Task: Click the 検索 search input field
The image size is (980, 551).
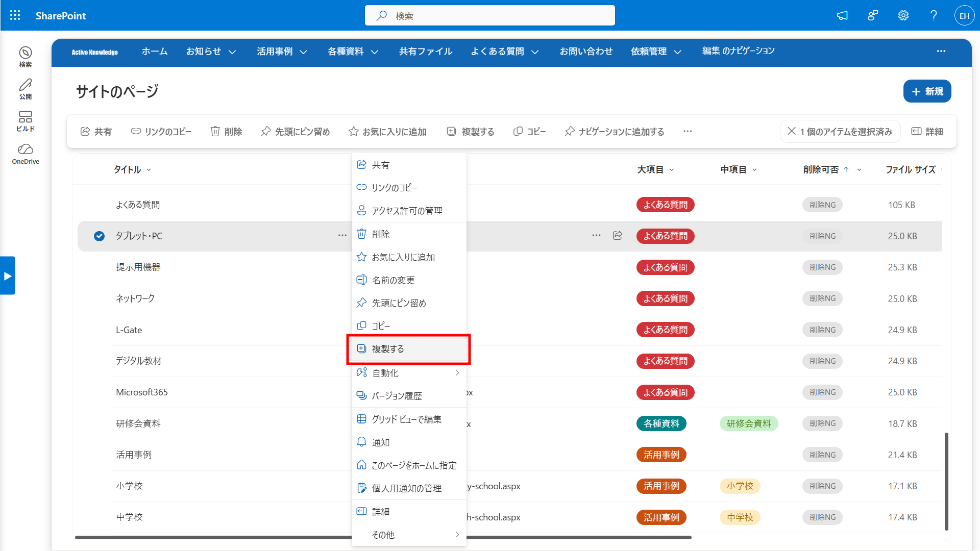Action: pos(489,15)
